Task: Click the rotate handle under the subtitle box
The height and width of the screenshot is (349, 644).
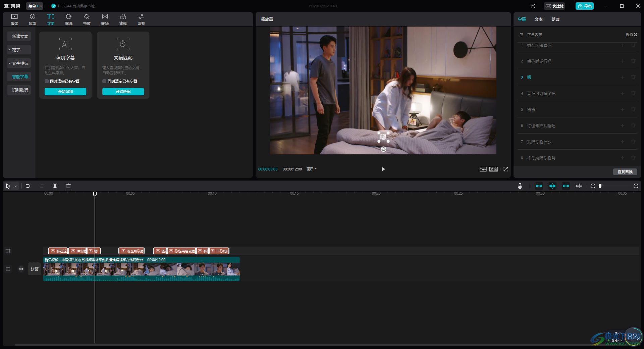Action: pyautogui.click(x=383, y=149)
